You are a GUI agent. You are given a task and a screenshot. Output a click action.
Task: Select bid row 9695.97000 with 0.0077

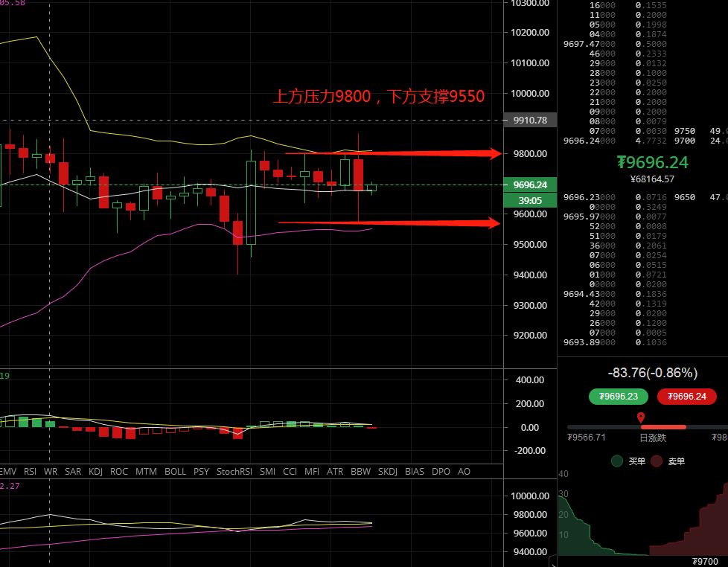[x=615, y=217]
